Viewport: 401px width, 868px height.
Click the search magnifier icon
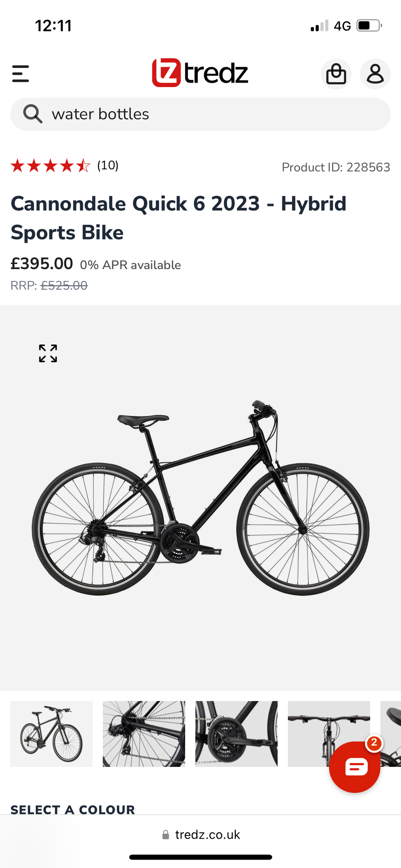(32, 114)
